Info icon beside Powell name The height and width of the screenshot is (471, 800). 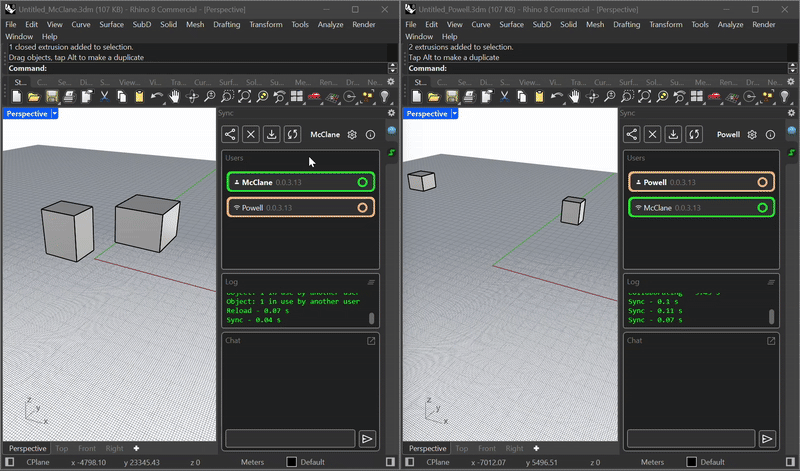pos(770,135)
